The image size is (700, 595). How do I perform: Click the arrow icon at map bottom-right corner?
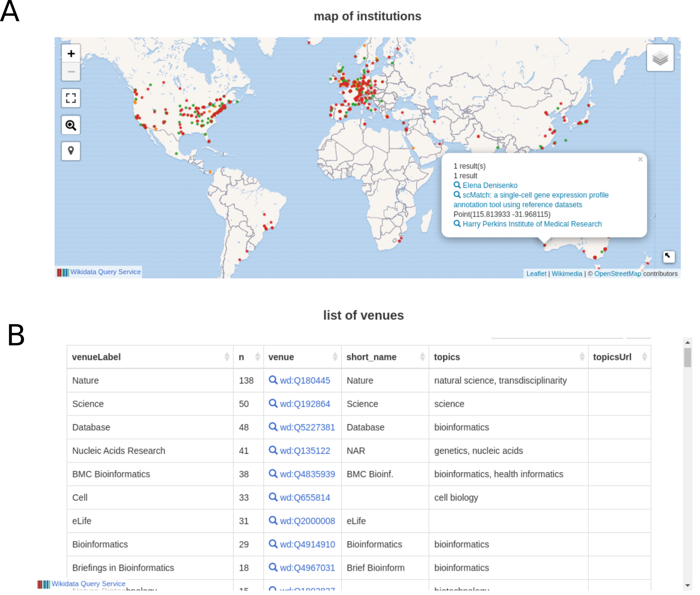point(668,256)
